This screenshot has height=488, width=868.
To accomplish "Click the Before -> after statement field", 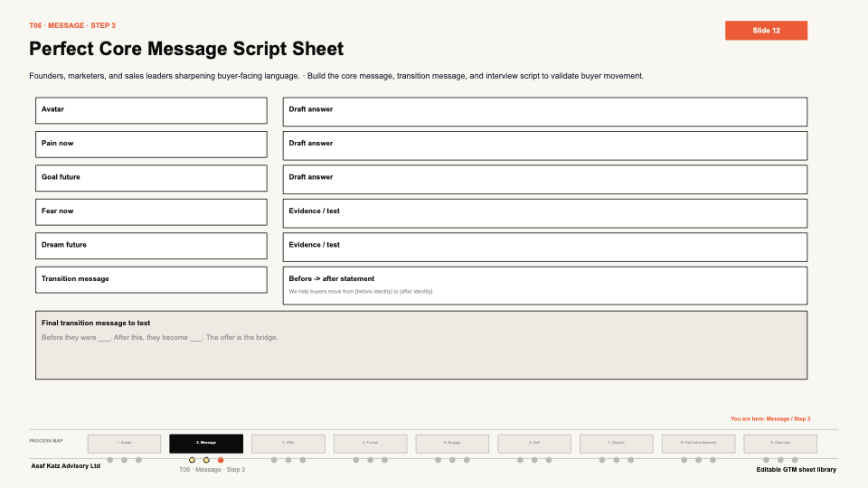I will 544,286.
